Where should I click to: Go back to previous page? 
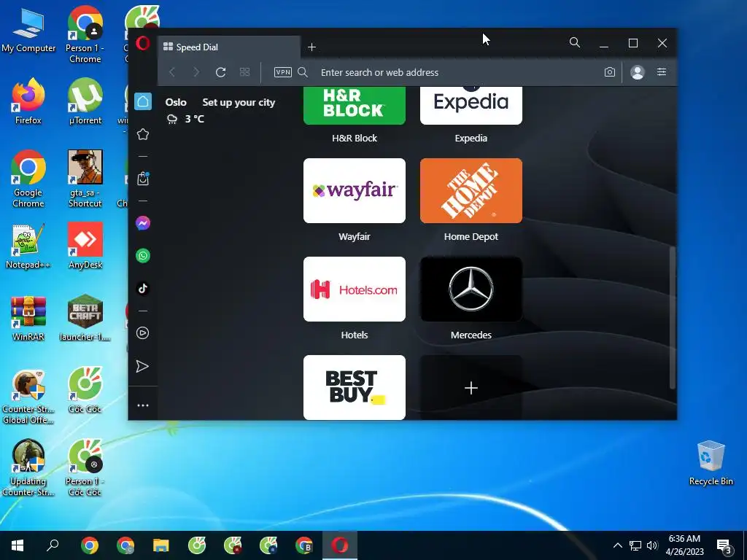point(172,72)
